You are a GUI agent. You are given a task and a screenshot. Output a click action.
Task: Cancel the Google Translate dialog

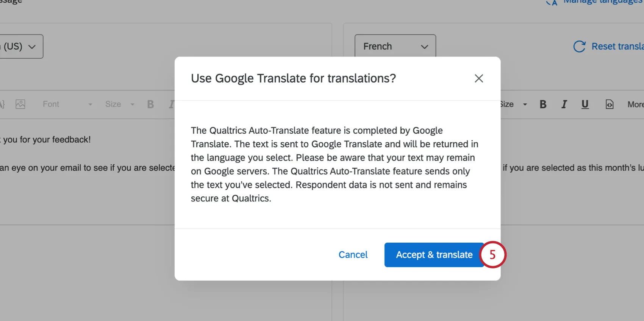click(353, 255)
